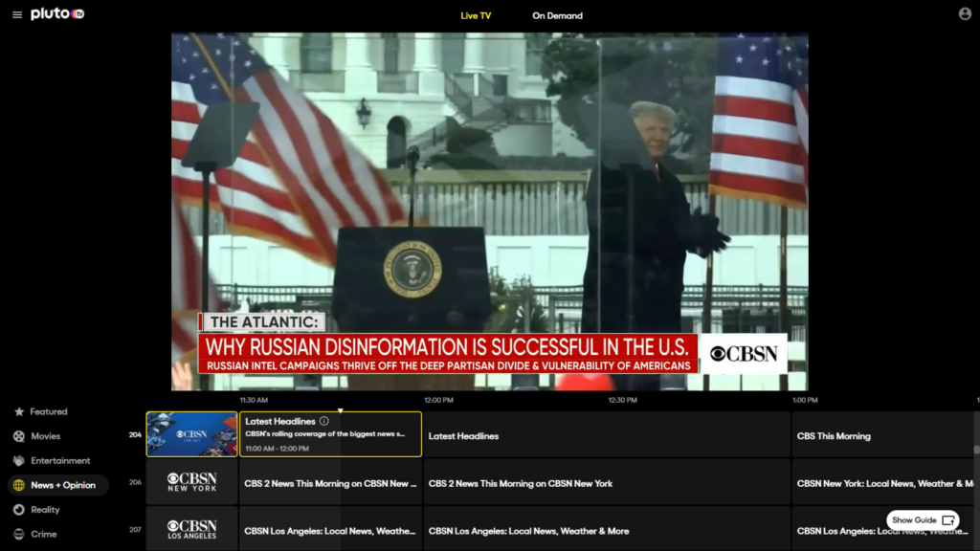Select CBSN Los Angeles channel logo
980x551 pixels.
point(191,529)
